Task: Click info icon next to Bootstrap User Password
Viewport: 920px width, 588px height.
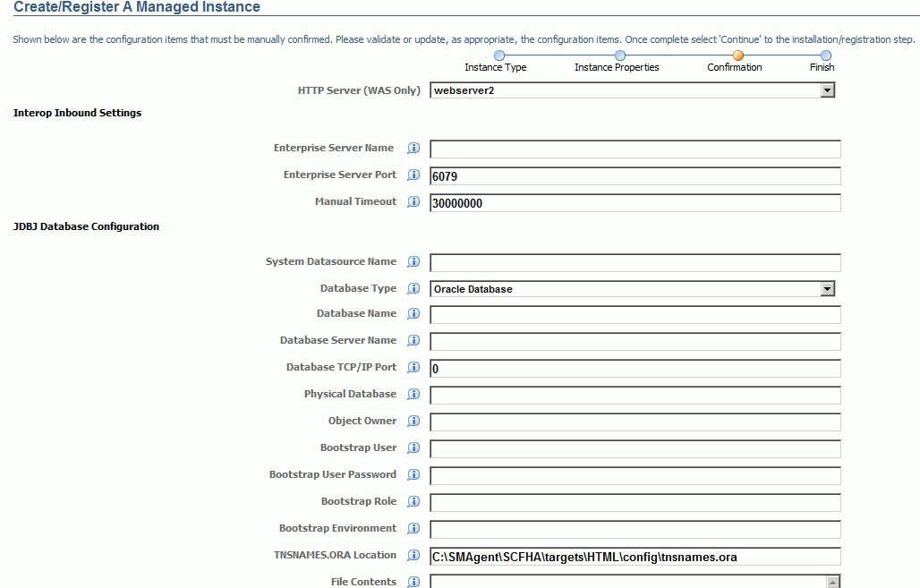Action: tap(413, 475)
